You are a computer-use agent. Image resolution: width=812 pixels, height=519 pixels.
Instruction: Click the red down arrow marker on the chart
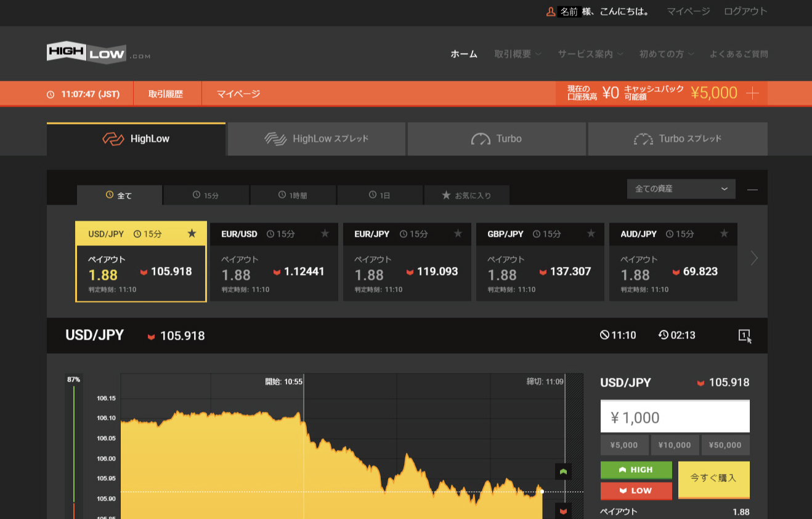[x=563, y=511]
